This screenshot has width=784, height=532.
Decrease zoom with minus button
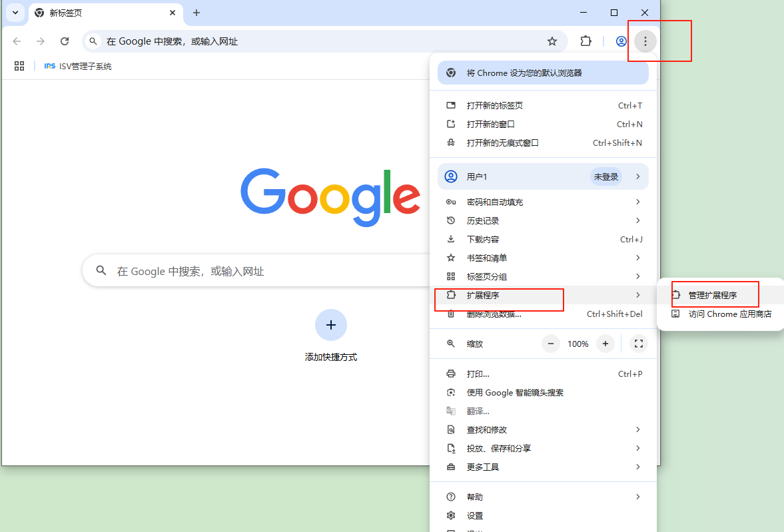pyautogui.click(x=550, y=344)
